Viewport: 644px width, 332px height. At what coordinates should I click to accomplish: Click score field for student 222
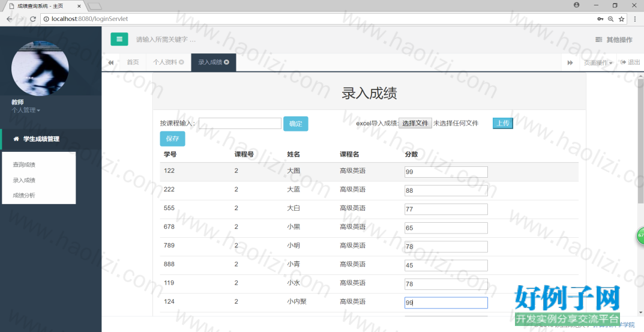pos(446,191)
